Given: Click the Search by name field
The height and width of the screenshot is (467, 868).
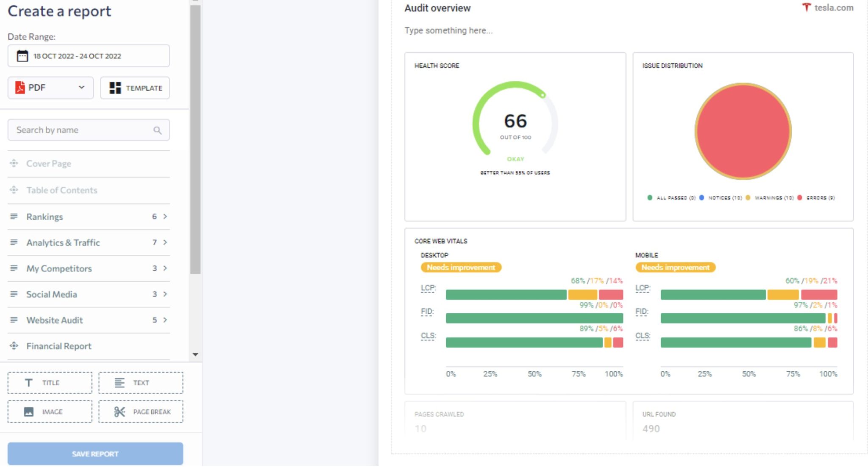Looking at the screenshot, I should click(81, 130).
